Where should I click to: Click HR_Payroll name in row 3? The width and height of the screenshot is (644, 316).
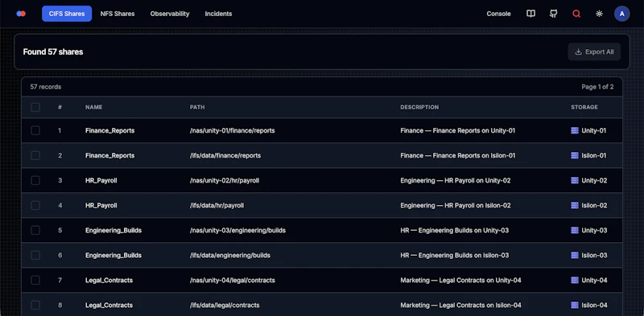coord(101,181)
